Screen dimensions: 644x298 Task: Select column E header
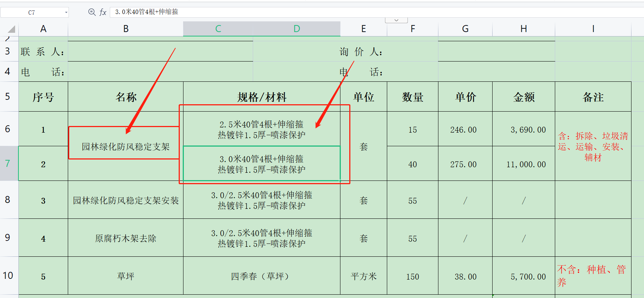tap(364, 29)
